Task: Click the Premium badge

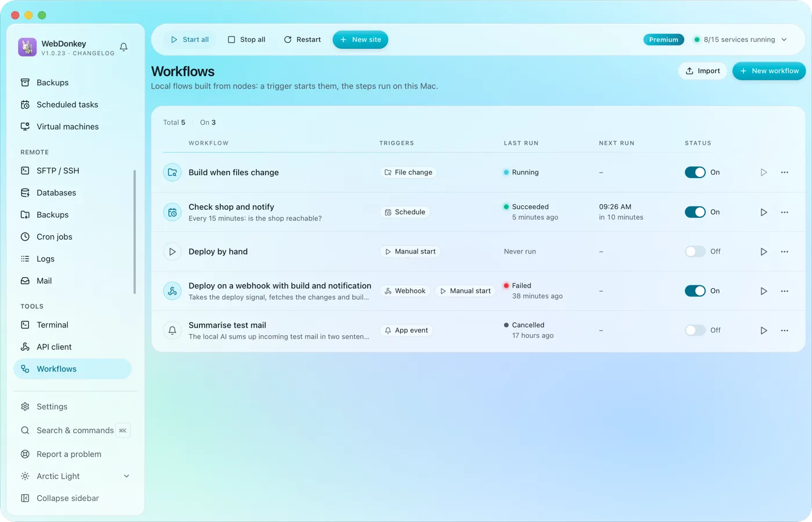Action: [x=664, y=39]
